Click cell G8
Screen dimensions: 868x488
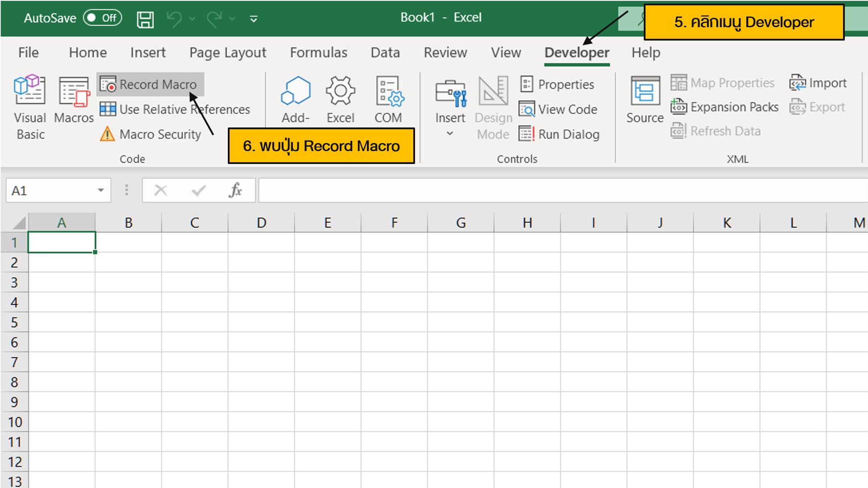tap(461, 382)
